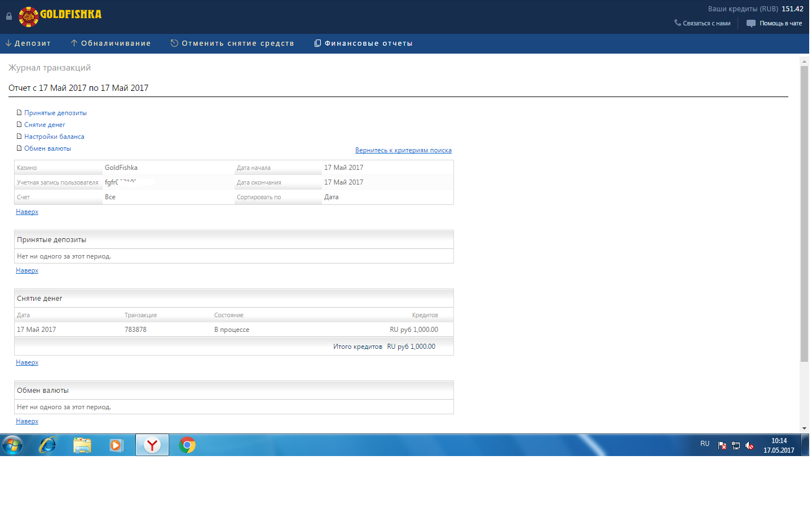
Task: Jump to the Настройки баланса section link
Action: pos(54,137)
